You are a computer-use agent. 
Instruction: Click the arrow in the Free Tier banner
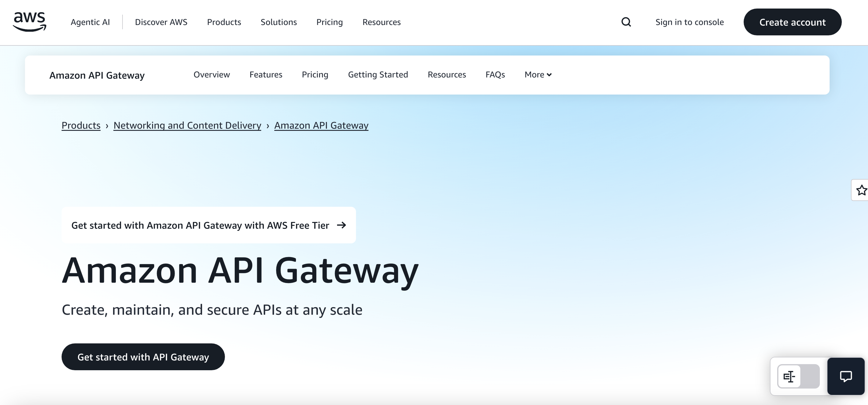tap(341, 225)
